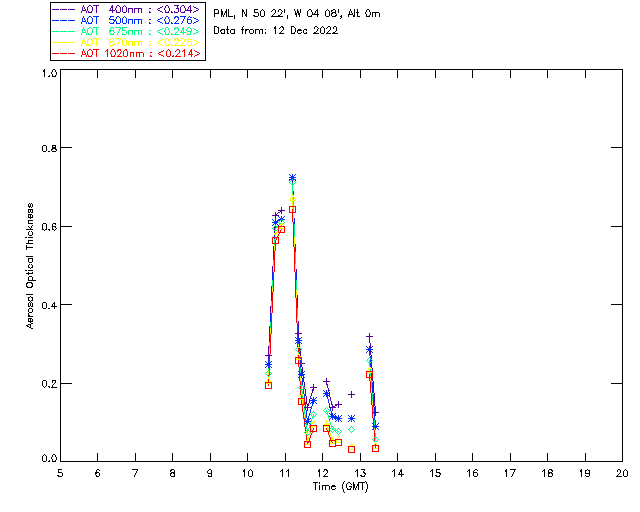Click the 11 hour x-axis label
Image resolution: width=640 pixels, height=512 pixels.
285,473
